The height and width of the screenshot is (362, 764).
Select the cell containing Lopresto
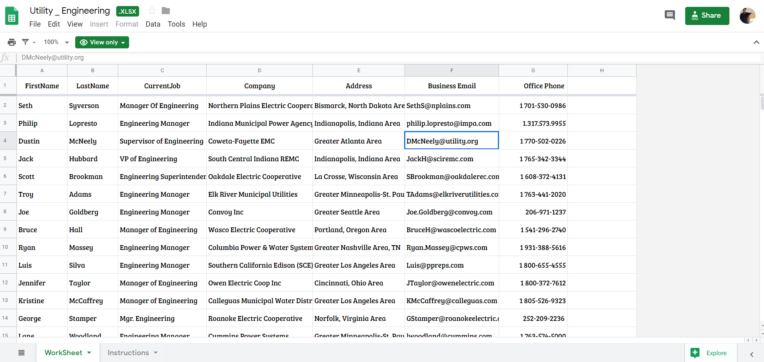[x=93, y=124]
